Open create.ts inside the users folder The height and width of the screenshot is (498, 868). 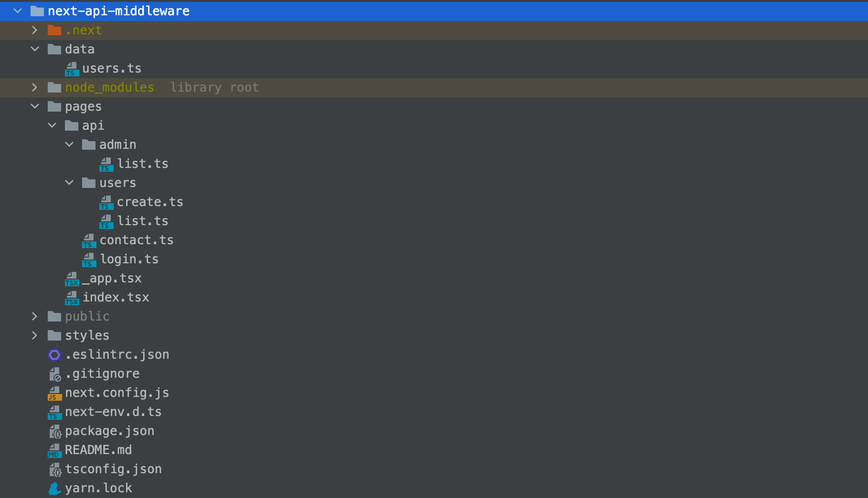(x=150, y=201)
